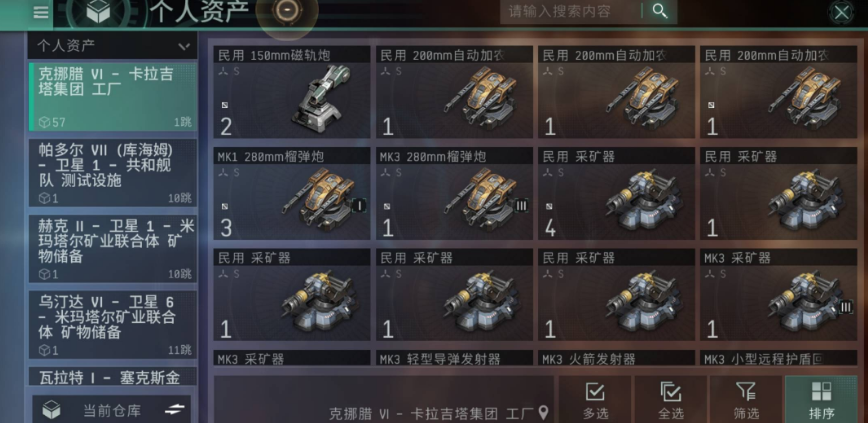Open the hamburger menu at top left

click(40, 12)
